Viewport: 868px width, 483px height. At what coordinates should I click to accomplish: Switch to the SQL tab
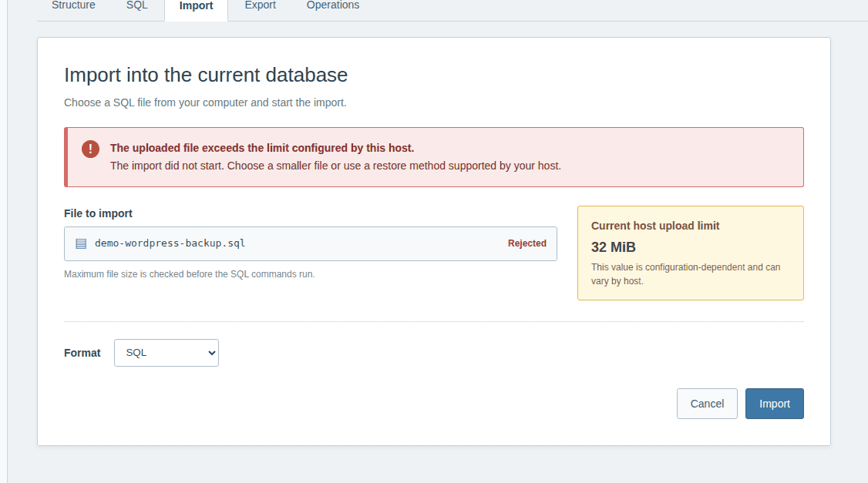pyautogui.click(x=136, y=5)
